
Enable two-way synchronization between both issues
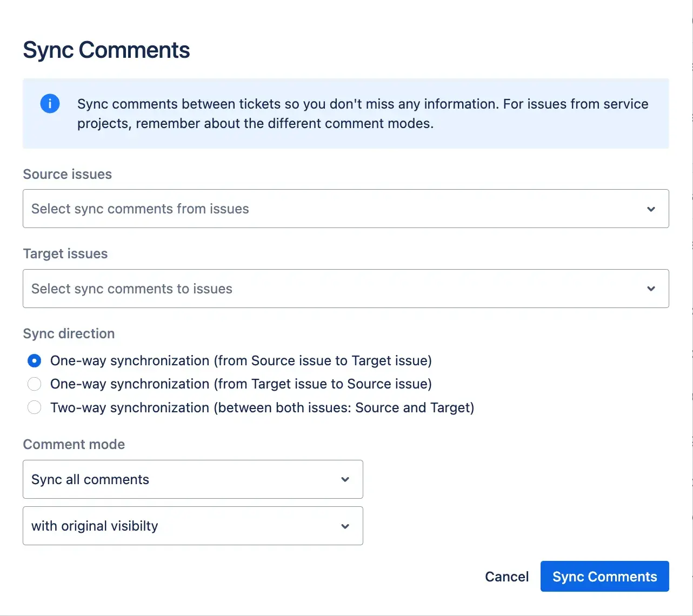pyautogui.click(x=34, y=407)
